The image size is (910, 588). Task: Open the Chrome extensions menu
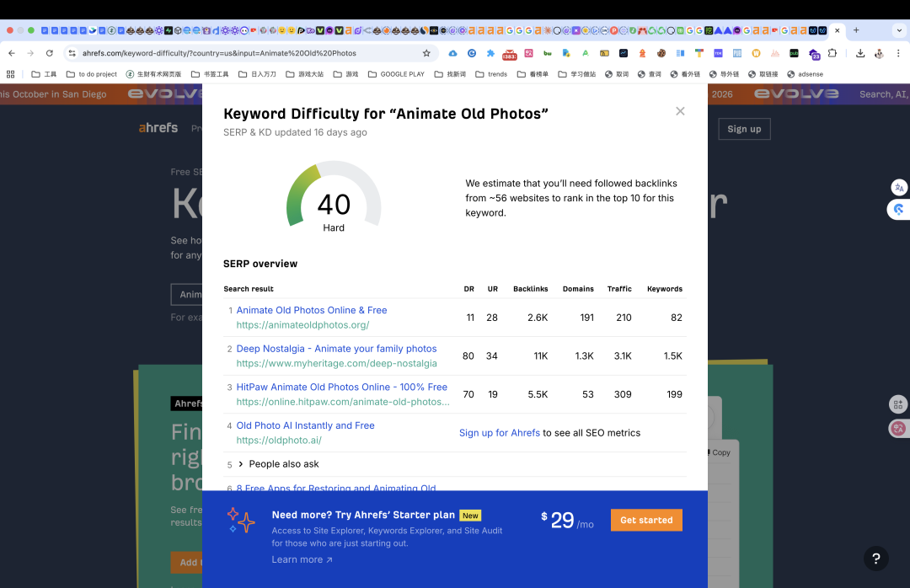(832, 53)
